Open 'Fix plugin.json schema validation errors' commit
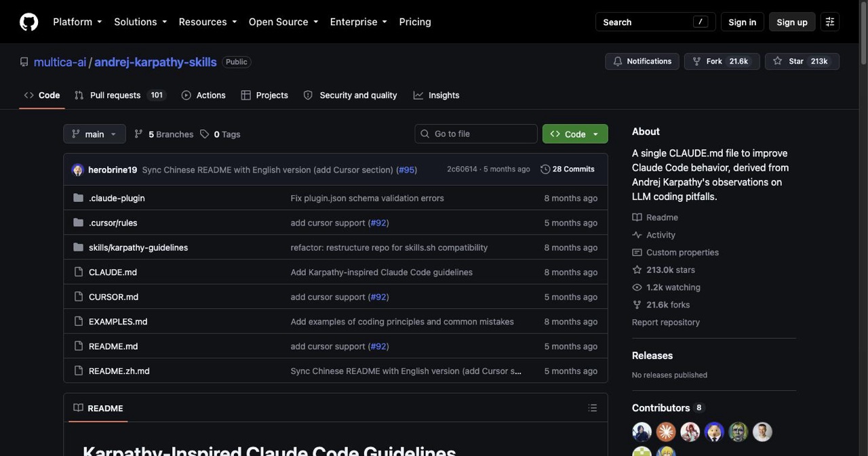 [367, 199]
